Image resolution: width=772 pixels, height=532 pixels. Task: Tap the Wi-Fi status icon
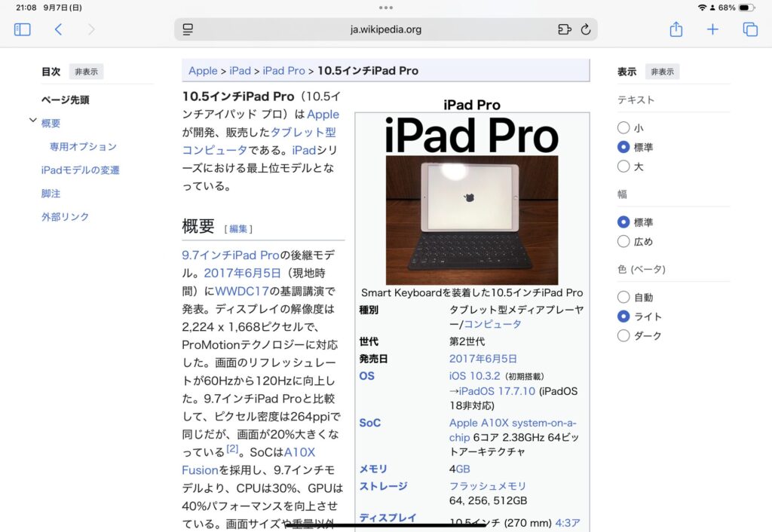pos(702,8)
